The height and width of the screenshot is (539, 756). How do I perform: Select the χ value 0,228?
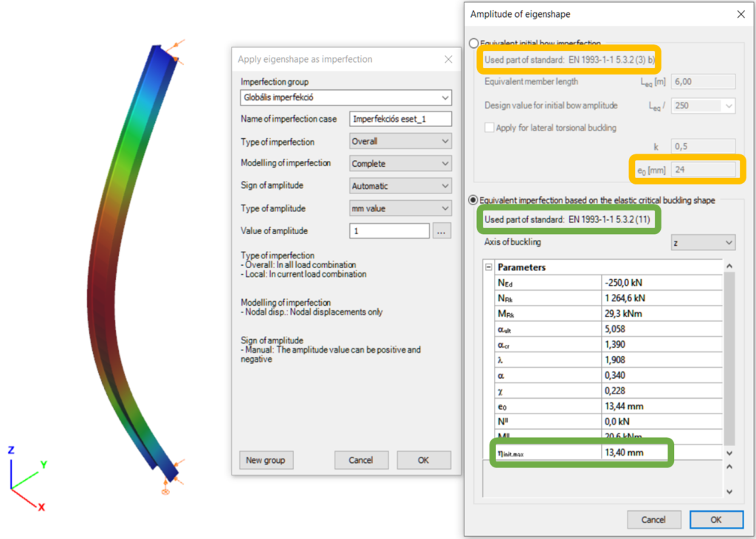click(x=662, y=391)
